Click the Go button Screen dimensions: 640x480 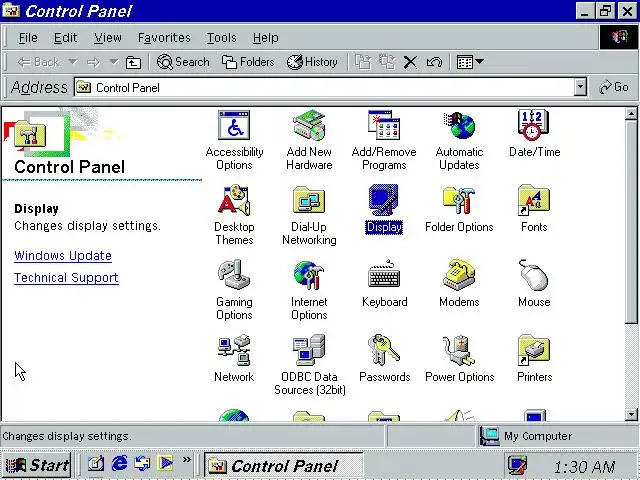[613, 87]
